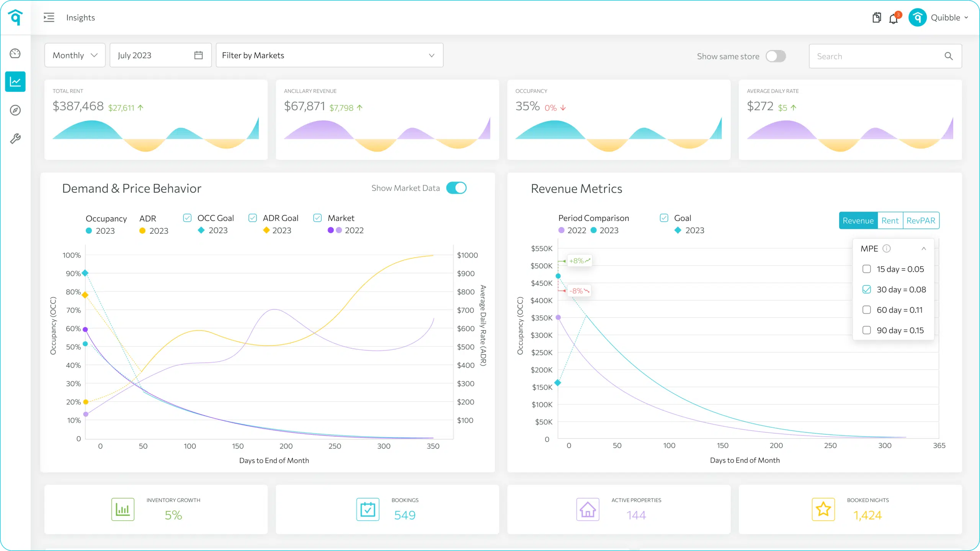Image resolution: width=980 pixels, height=551 pixels.
Task: Switch to the RevPAR tab
Action: pyautogui.click(x=921, y=221)
